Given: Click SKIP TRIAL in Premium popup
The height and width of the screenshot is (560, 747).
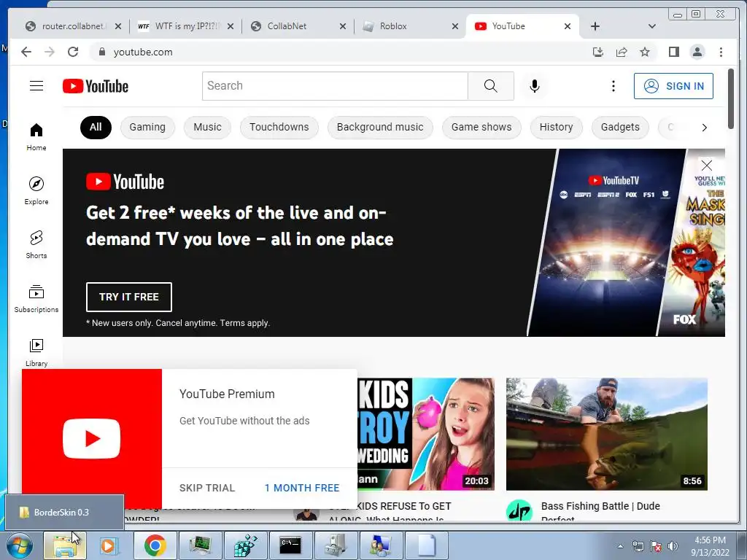Looking at the screenshot, I should [x=207, y=488].
